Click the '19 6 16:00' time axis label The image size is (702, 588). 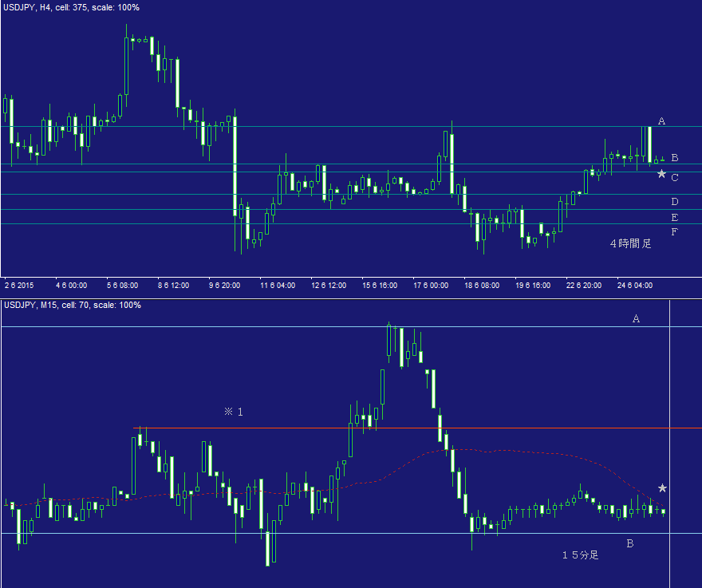[533, 286]
